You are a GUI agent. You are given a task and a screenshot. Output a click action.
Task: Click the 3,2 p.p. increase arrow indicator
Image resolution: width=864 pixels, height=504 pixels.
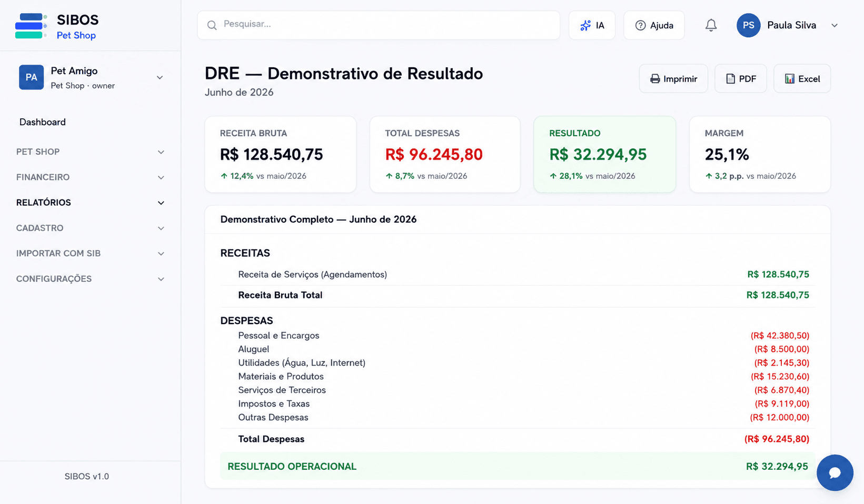[708, 176]
